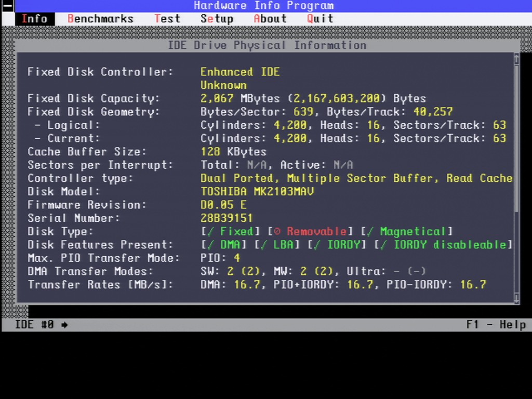Image resolution: width=532 pixels, height=399 pixels.
Task: Click the 128 KBytes cache value
Action: coord(233,152)
